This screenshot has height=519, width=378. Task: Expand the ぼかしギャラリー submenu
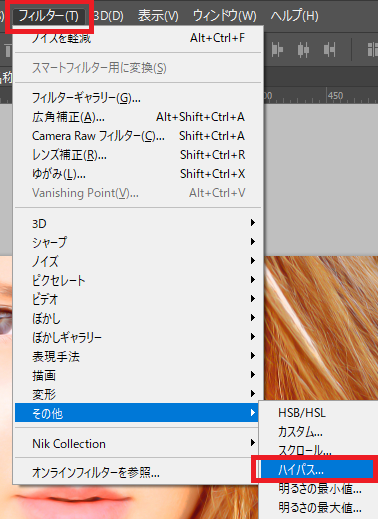[138, 337]
